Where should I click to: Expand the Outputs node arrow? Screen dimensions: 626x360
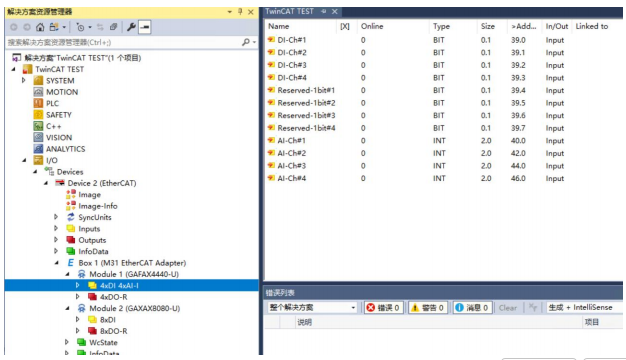56,240
